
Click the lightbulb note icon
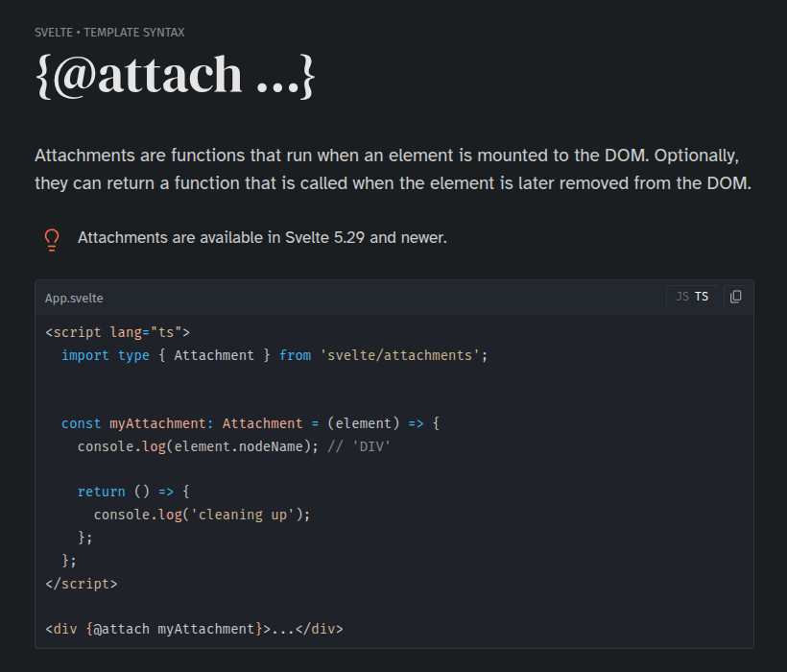(x=52, y=240)
